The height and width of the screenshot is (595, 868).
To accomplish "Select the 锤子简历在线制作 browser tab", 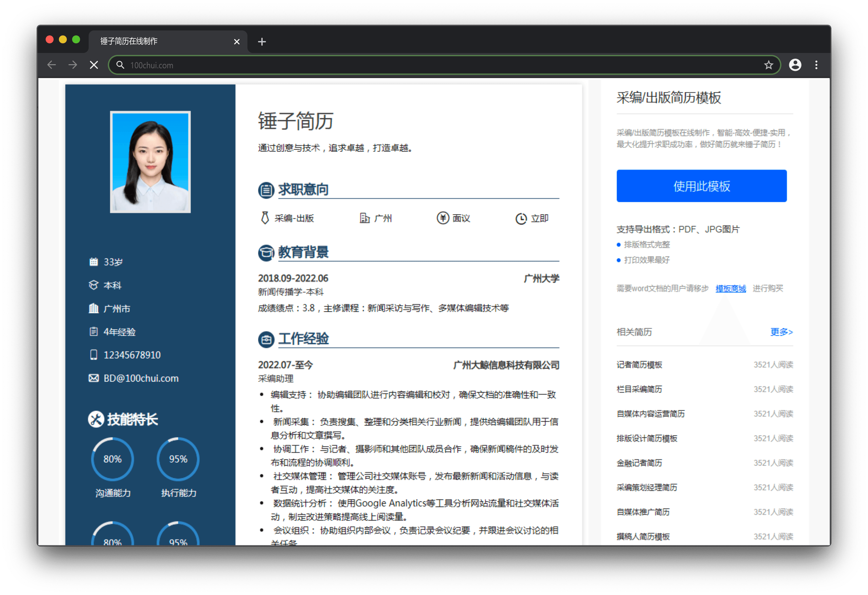I will [168, 41].
